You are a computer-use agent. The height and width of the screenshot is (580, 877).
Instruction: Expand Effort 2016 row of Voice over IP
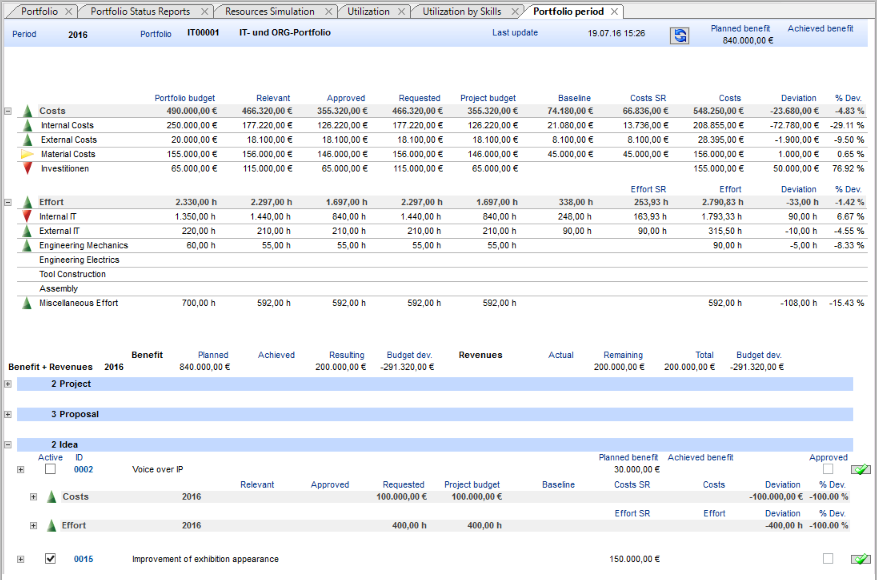pos(34,525)
